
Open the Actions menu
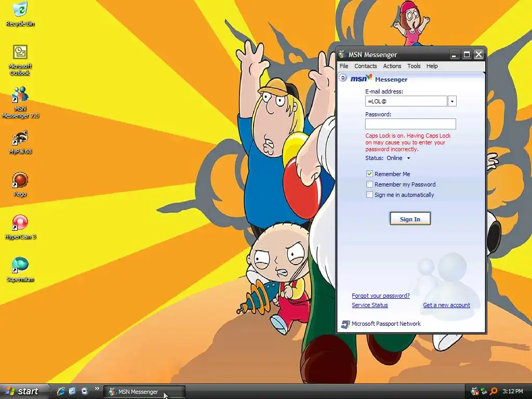point(392,66)
